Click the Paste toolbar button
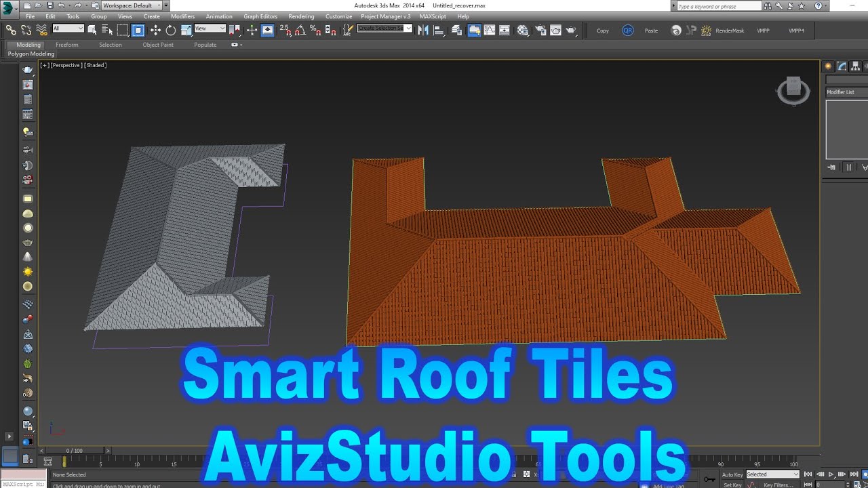The height and width of the screenshot is (488, 868). tap(651, 30)
